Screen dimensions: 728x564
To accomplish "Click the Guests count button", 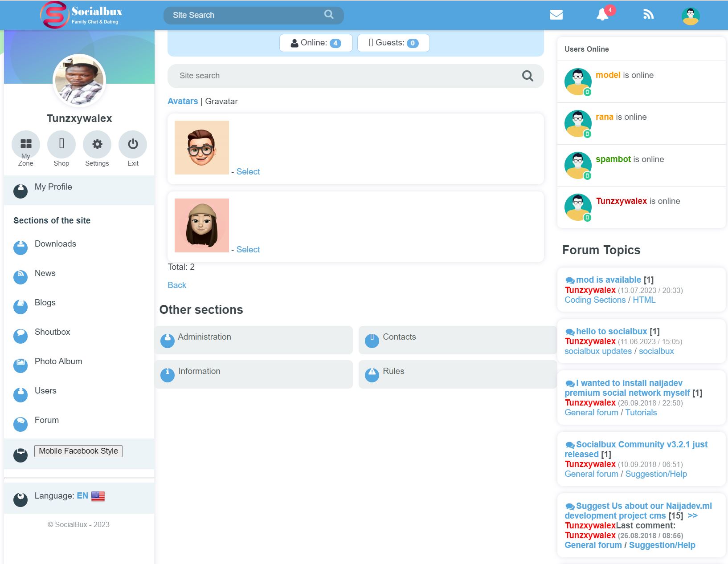I will [x=393, y=43].
